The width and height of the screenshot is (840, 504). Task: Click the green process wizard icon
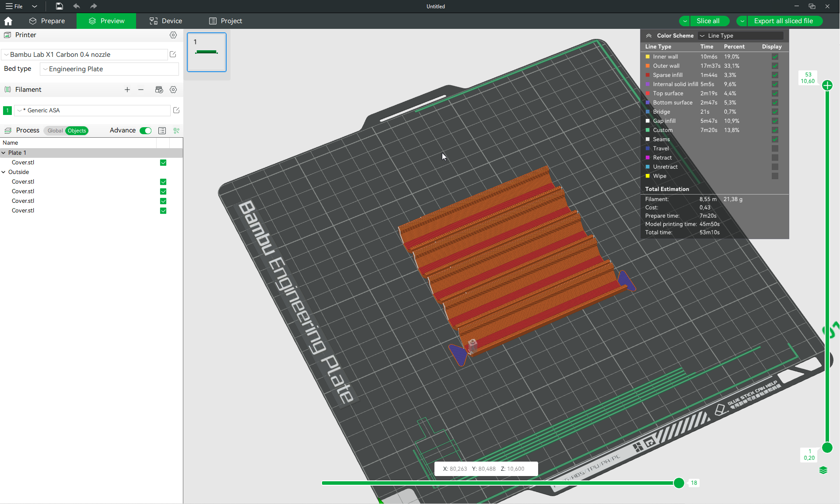[176, 131]
